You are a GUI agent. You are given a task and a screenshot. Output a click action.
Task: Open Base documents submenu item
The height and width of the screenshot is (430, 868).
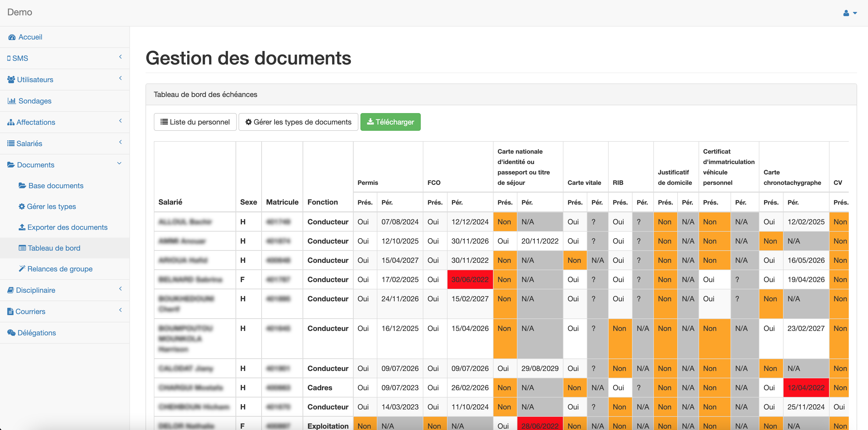[65, 185]
